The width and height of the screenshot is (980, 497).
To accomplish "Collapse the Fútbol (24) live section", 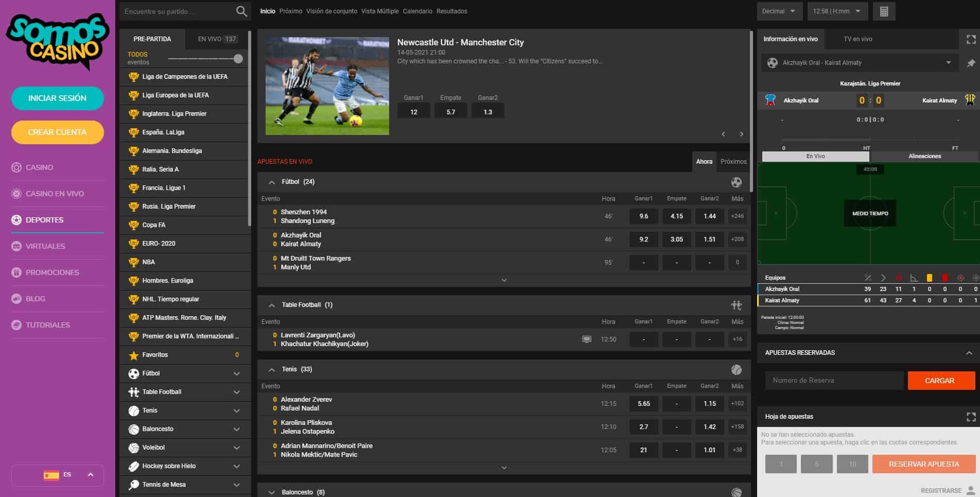I will 272,182.
